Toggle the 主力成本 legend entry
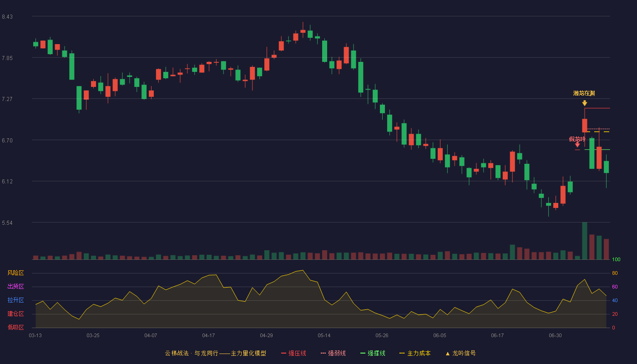The height and width of the screenshot is (364, 637). pyautogui.click(x=415, y=353)
